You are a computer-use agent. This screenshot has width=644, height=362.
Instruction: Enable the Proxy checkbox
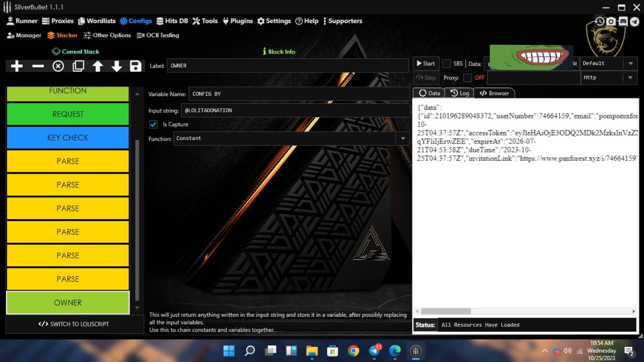point(467,78)
